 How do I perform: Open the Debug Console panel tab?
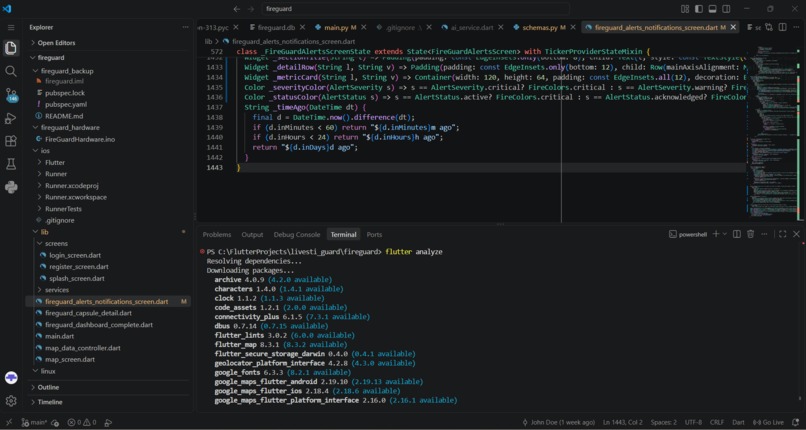pyautogui.click(x=297, y=234)
